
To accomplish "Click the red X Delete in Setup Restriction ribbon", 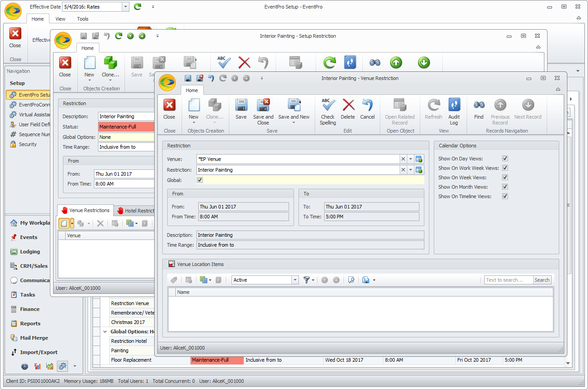I will point(244,62).
